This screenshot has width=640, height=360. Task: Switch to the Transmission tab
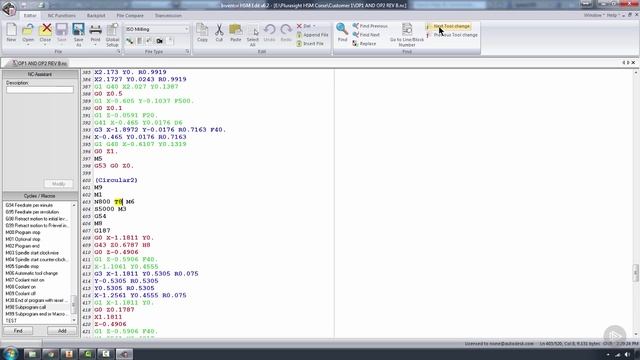coord(168,16)
